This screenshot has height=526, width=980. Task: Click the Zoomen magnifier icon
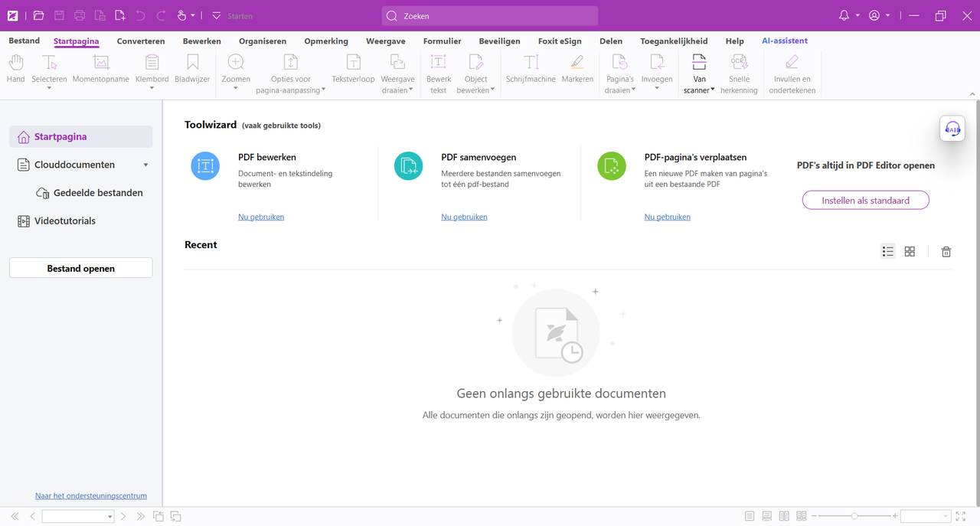[x=236, y=63]
